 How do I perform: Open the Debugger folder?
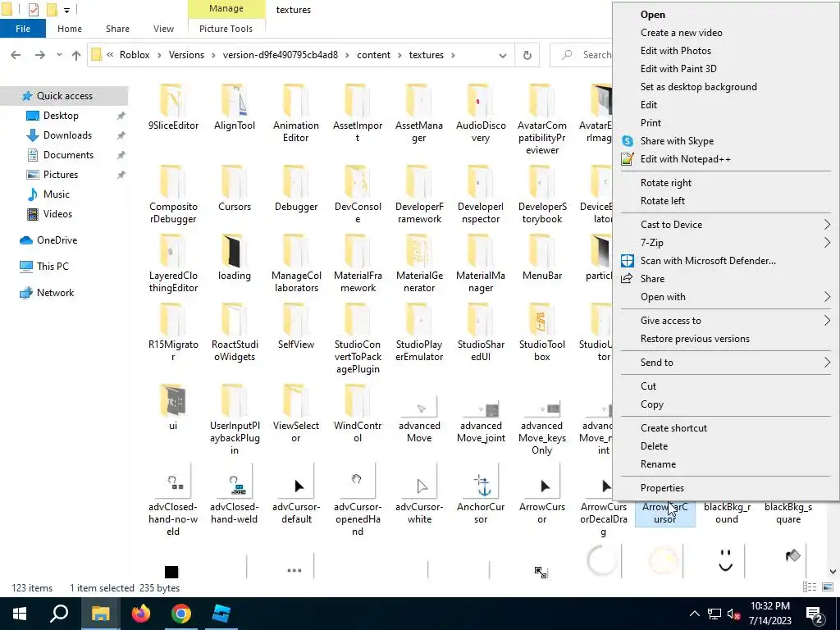(x=295, y=189)
